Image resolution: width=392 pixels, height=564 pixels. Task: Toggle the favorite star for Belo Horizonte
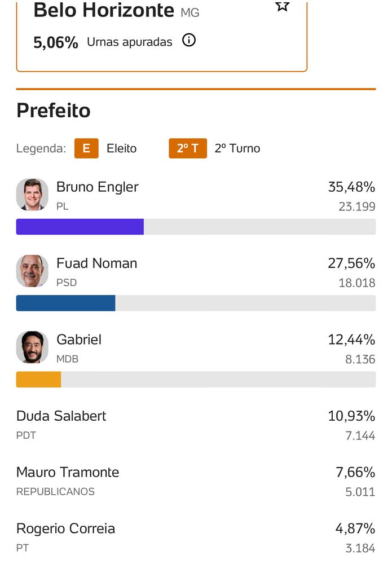pyautogui.click(x=282, y=6)
